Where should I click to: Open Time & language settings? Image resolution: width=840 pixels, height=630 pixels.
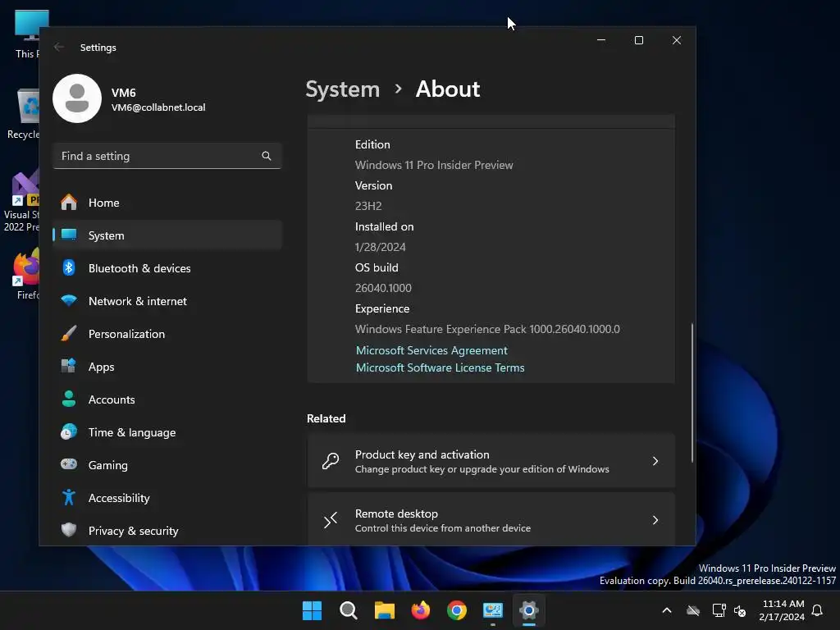tap(167, 431)
